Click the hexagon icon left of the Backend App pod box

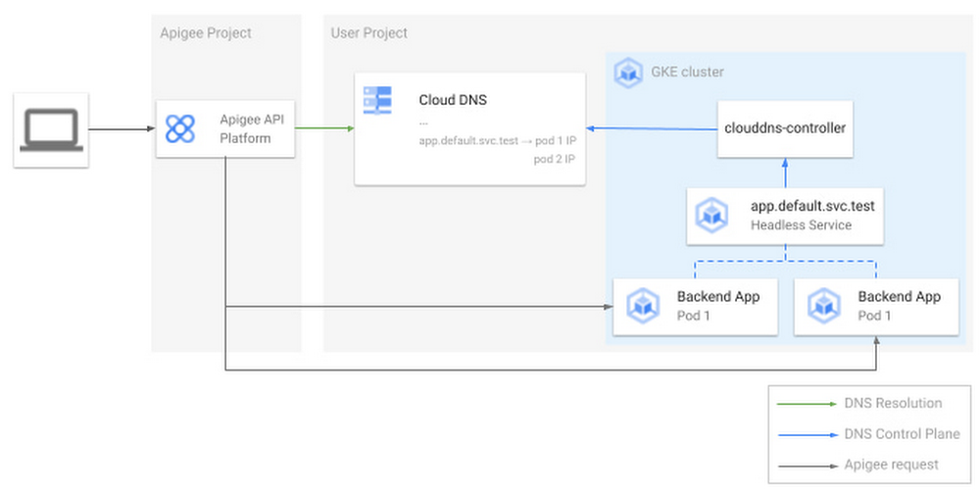point(643,306)
